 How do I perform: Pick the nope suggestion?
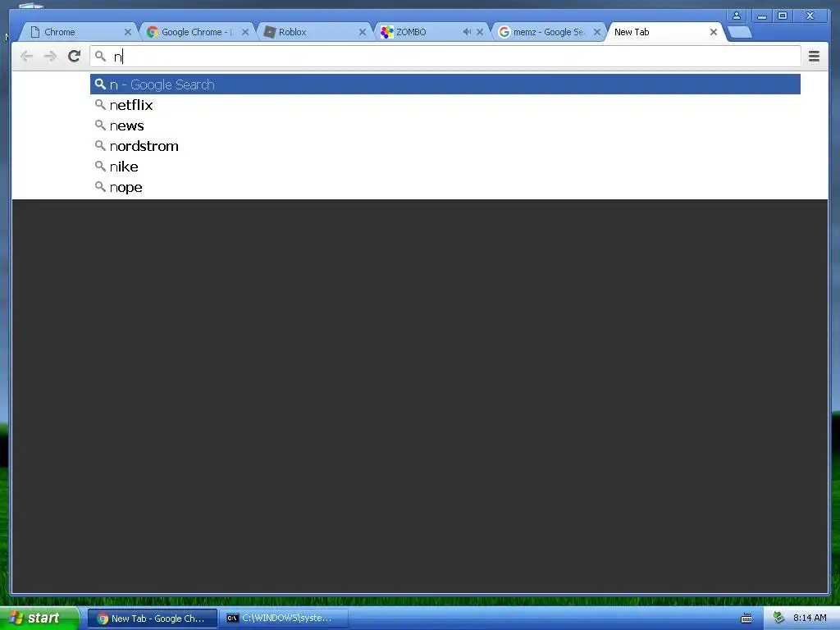point(445,187)
